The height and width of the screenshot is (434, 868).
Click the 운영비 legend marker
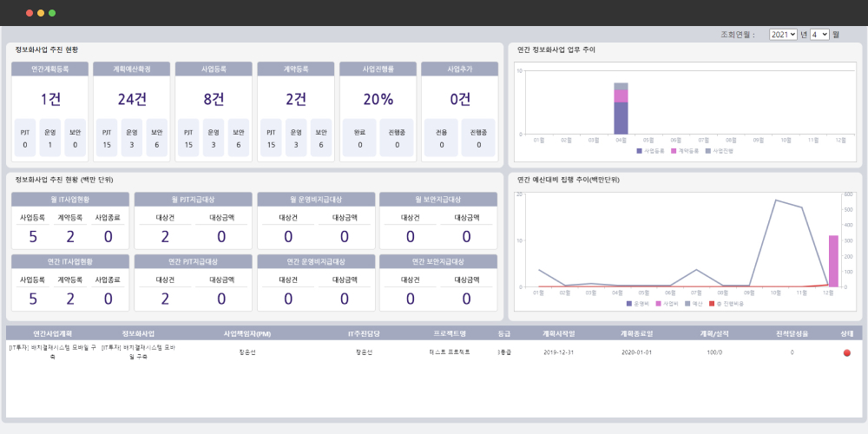click(x=628, y=304)
